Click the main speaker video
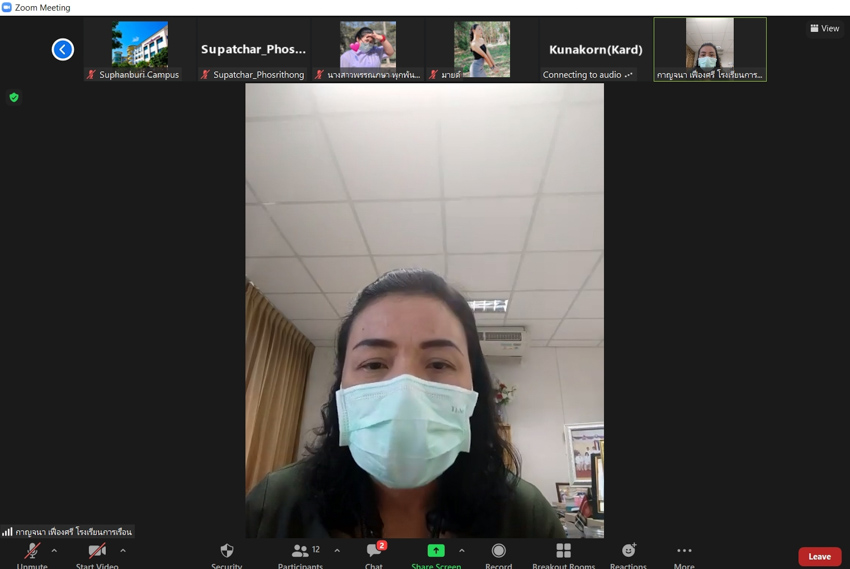This screenshot has height=569, width=850. 424,311
